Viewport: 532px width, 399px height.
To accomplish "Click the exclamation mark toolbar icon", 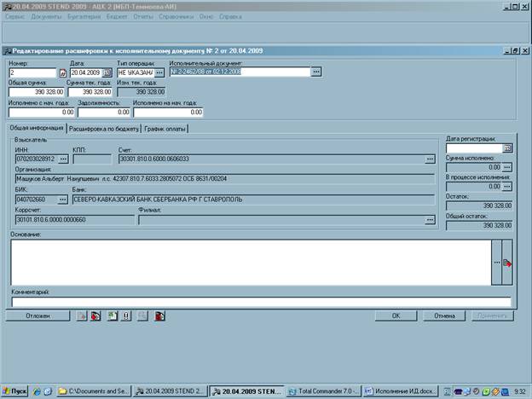I will (126, 315).
